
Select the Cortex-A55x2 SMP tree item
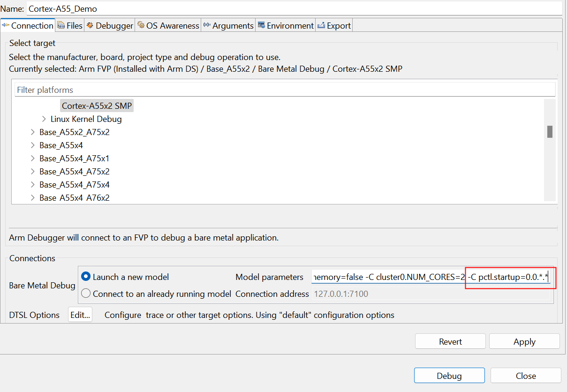97,106
